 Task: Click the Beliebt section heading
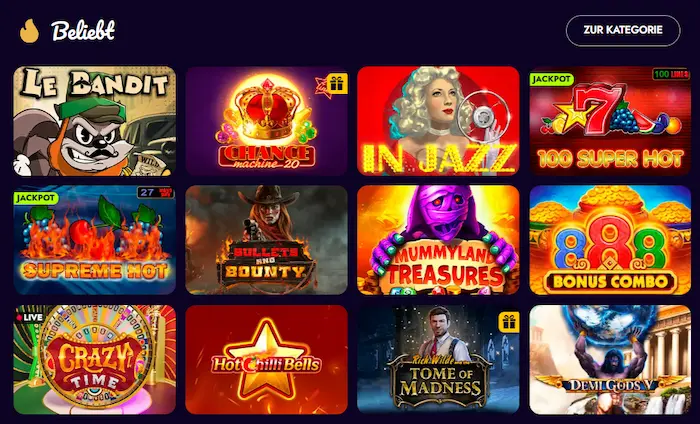83,31
